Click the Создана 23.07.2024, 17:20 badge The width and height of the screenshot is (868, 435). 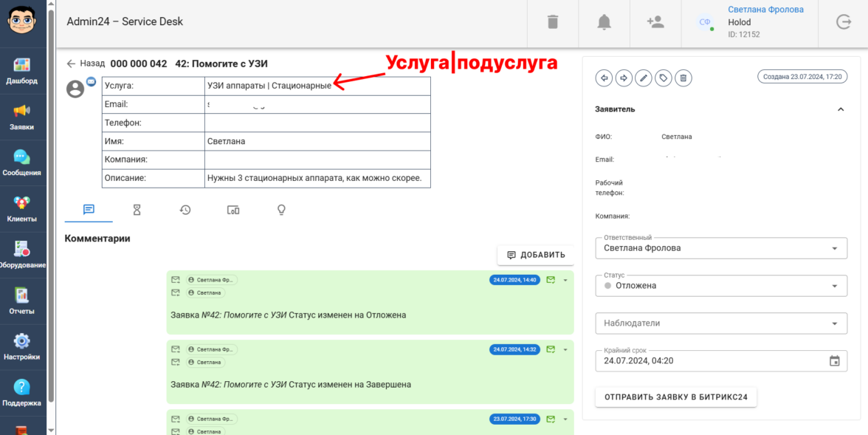tap(802, 78)
